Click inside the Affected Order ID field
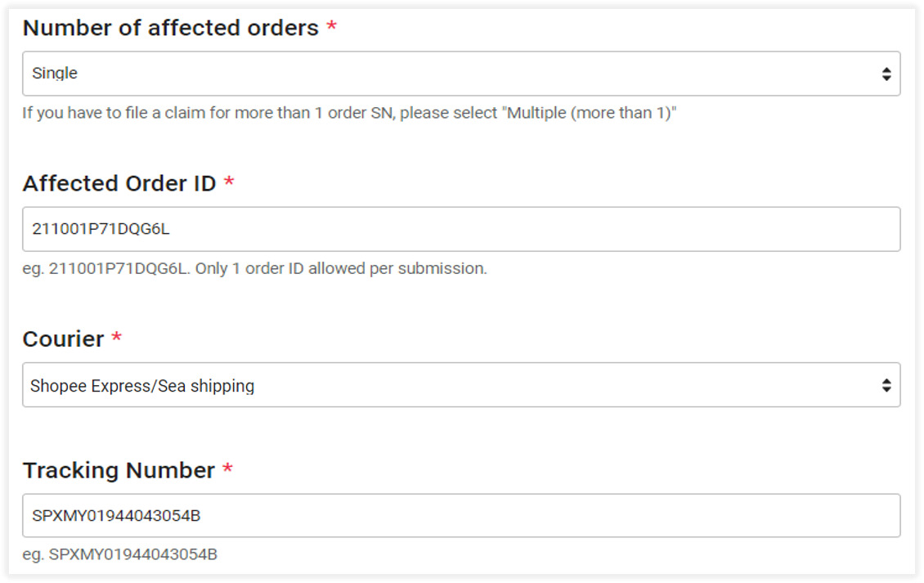 point(462,231)
